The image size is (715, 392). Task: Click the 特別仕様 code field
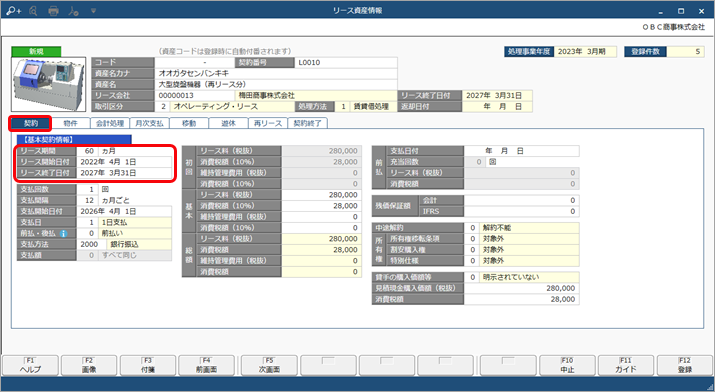pos(471,260)
